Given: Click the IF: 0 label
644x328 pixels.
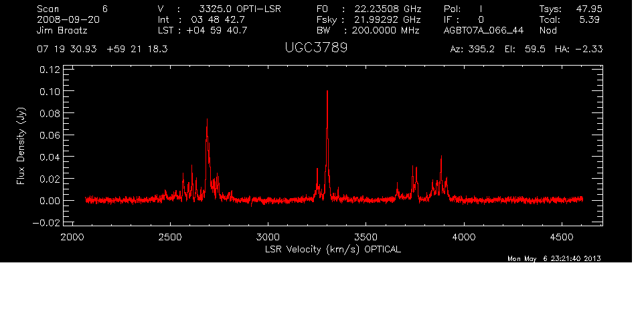Looking at the screenshot, I should coord(464,19).
